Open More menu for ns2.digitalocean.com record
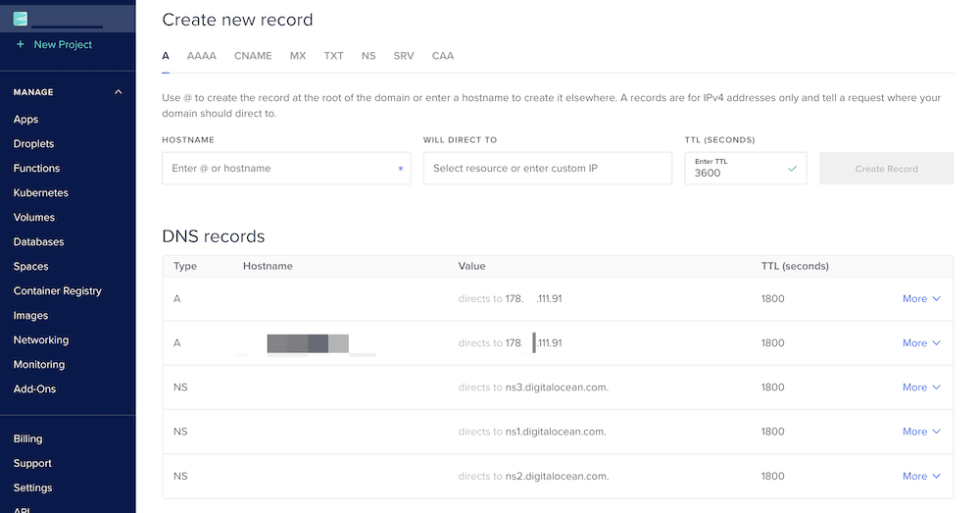Screen dimensions: 980x513 (x=921, y=476)
